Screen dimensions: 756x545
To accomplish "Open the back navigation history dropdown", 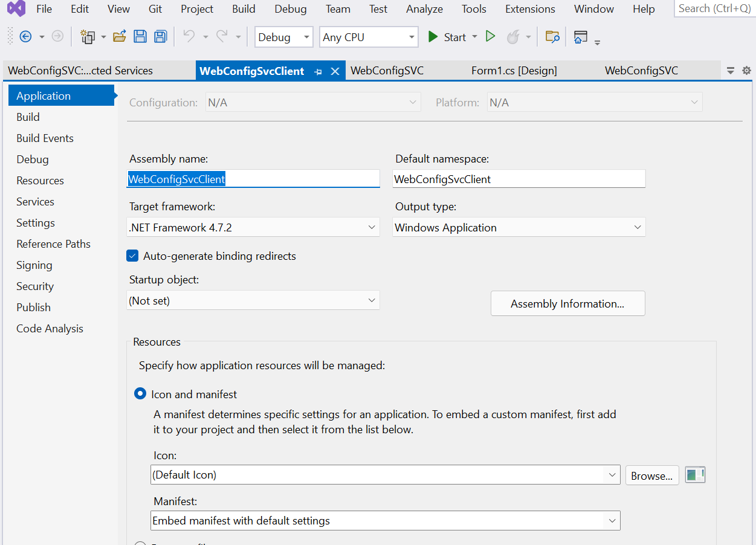I will click(x=42, y=37).
